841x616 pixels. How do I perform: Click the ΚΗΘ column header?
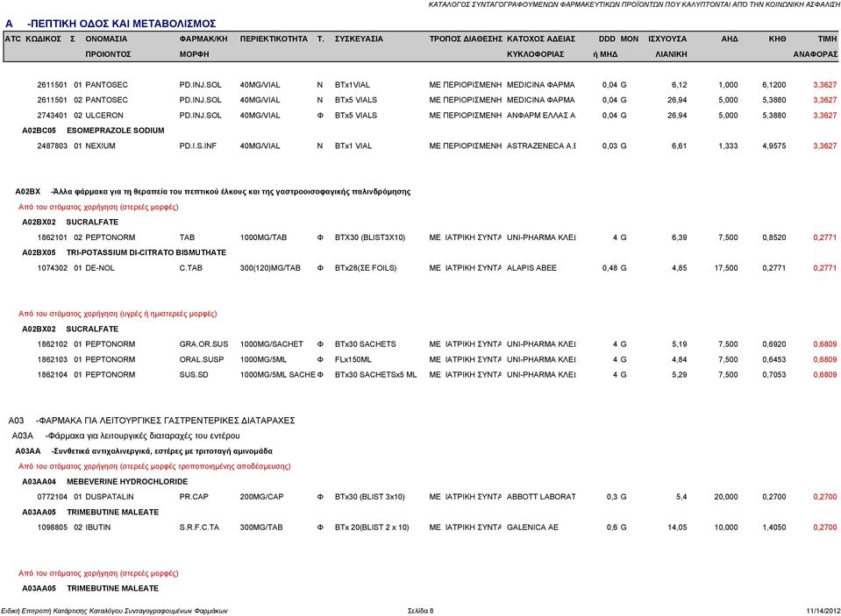coord(777,39)
